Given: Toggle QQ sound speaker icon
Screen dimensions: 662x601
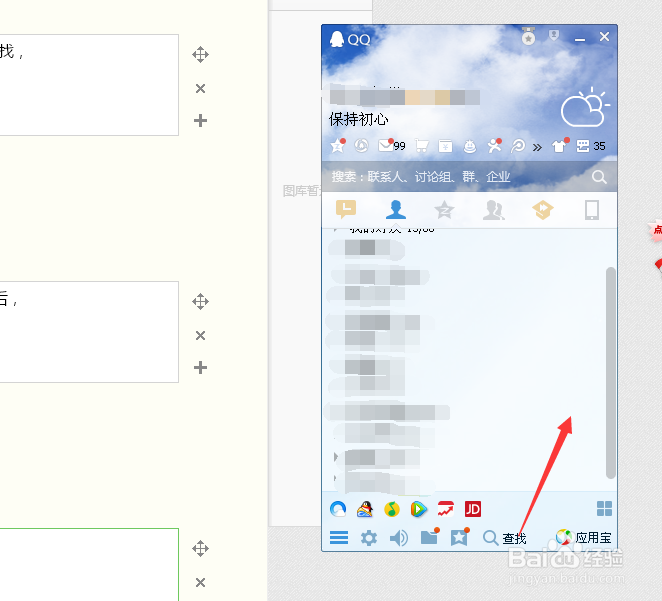Looking at the screenshot, I should 399,538.
